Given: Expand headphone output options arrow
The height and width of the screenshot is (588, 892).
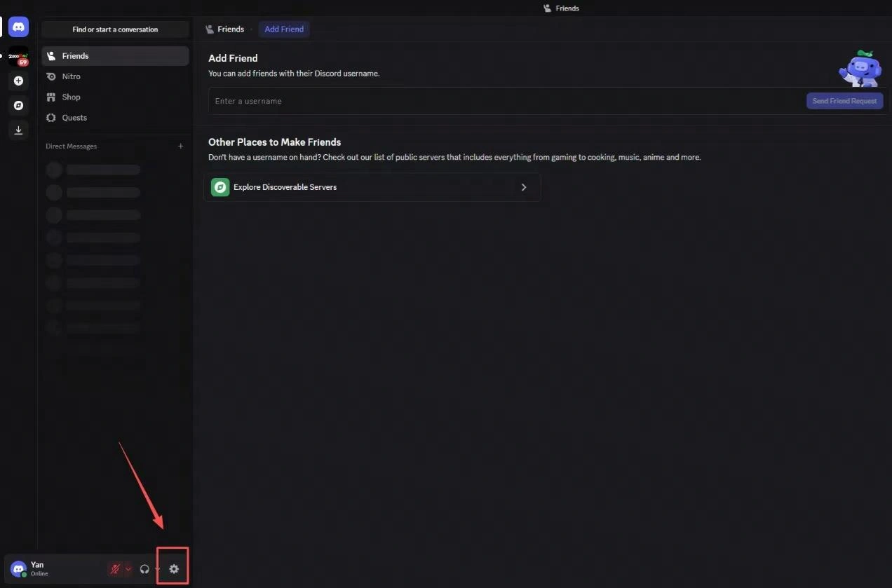Looking at the screenshot, I should 157,569.
